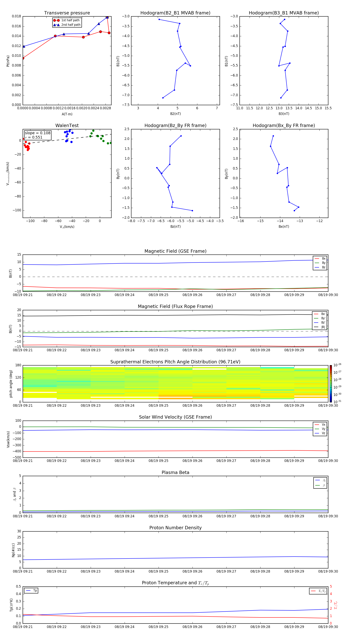The height and width of the screenshot is (644, 351).
Task: Click the 'Hodogram(B3_B1 MVAB frame)' title
Action: [x=284, y=13]
